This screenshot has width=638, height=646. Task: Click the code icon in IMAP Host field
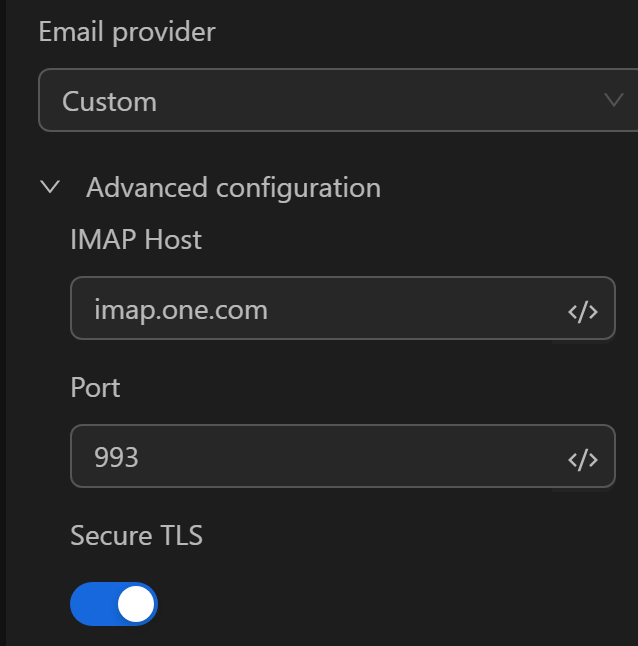[x=583, y=311]
